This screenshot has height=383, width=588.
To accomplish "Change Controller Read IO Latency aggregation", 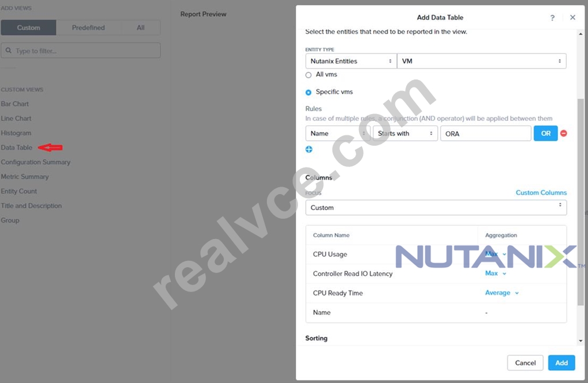I will (x=496, y=274).
